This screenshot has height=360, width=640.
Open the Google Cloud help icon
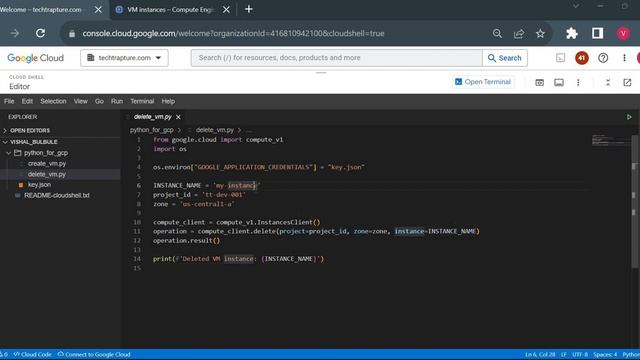click(603, 58)
